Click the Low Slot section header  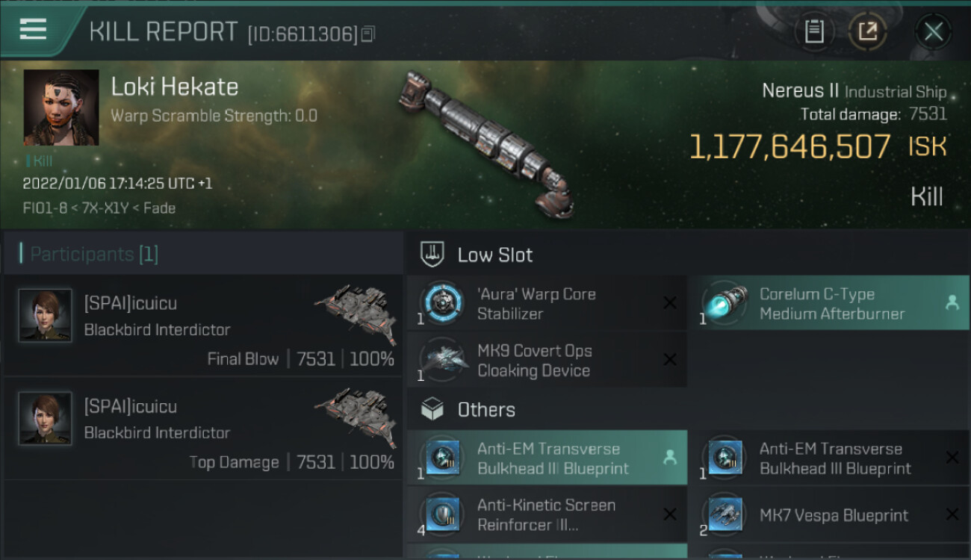coord(494,255)
